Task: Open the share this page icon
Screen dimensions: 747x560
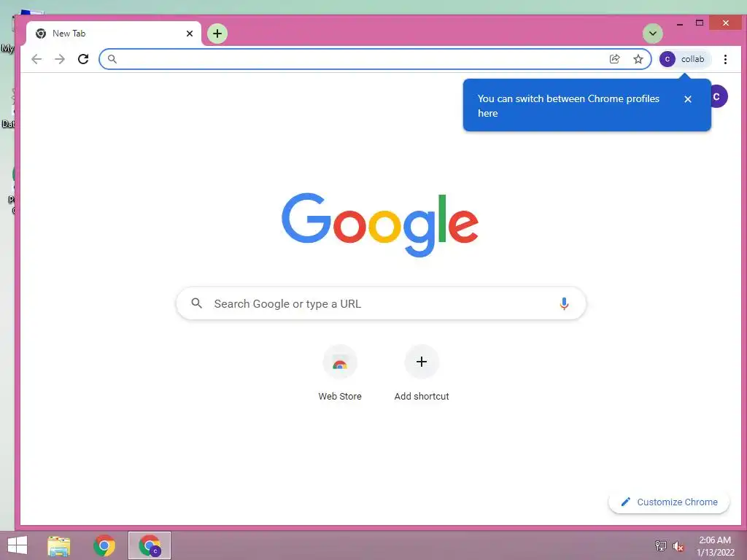Action: [614, 59]
